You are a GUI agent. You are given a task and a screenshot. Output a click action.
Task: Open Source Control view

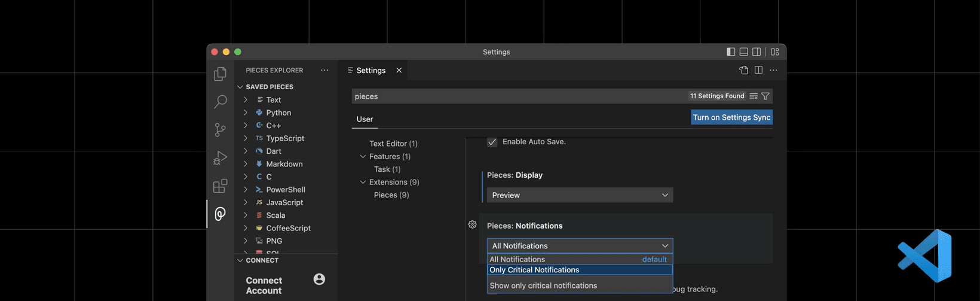click(220, 130)
